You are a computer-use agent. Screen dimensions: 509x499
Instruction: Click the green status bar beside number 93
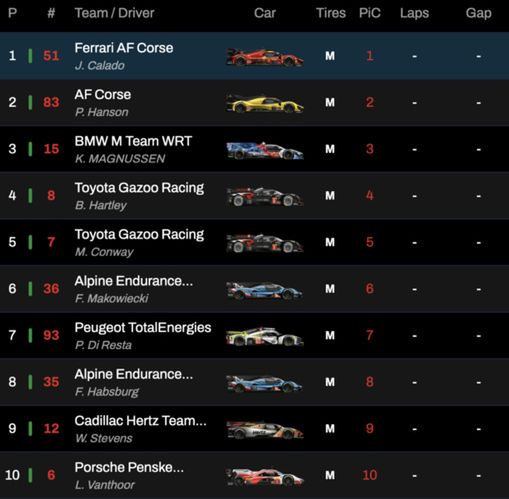tap(30, 335)
